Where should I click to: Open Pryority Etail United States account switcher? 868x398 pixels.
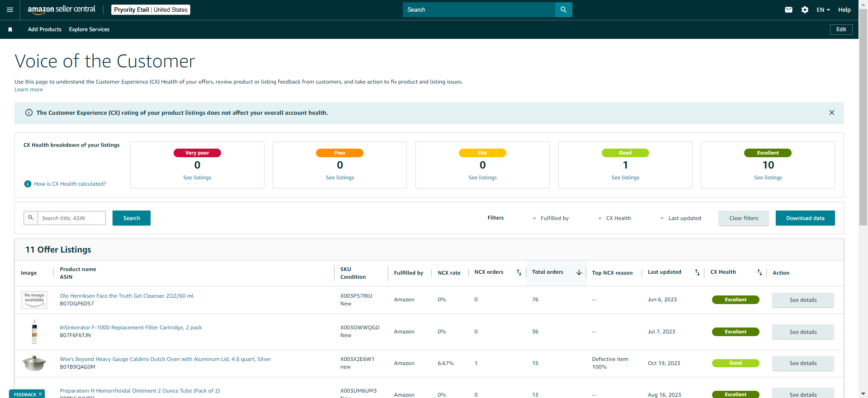coord(151,9)
